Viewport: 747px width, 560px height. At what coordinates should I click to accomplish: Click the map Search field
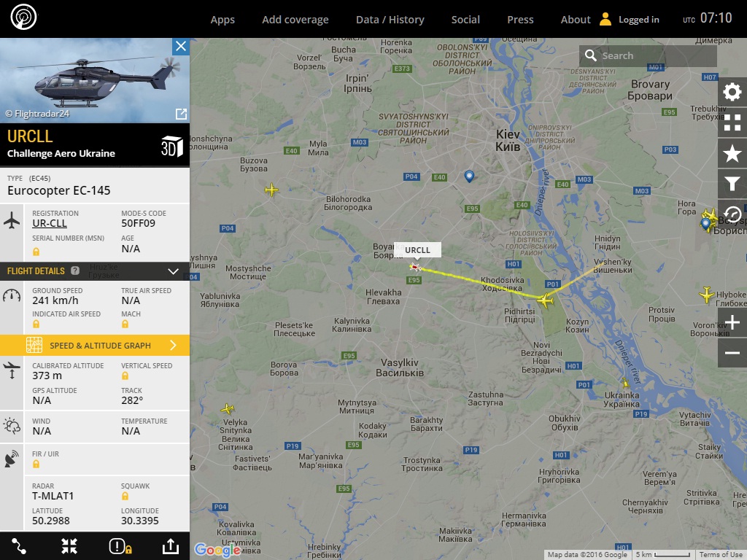point(648,55)
